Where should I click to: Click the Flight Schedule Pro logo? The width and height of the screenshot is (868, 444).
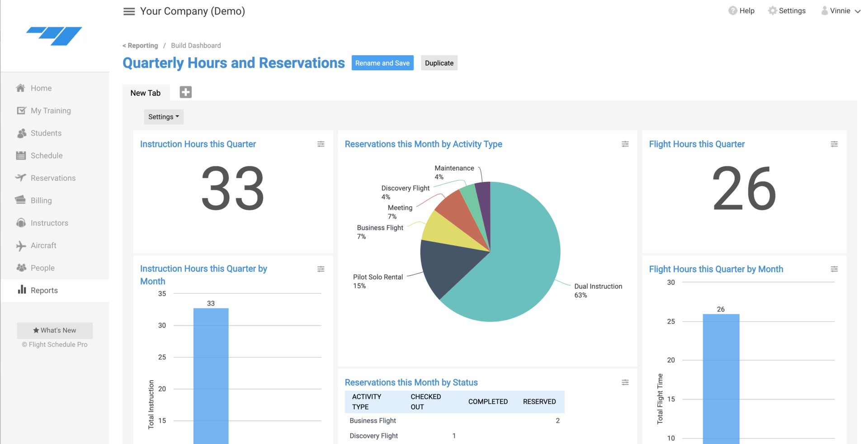pyautogui.click(x=54, y=36)
